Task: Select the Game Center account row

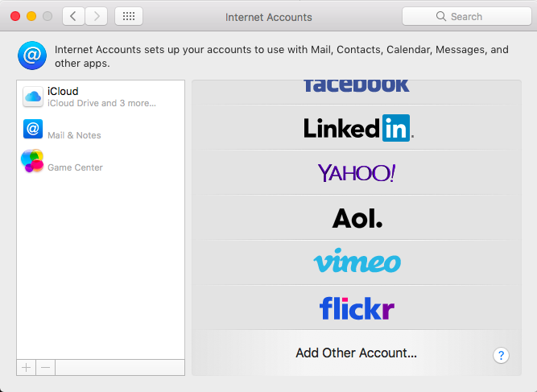Action: pyautogui.click(x=101, y=161)
